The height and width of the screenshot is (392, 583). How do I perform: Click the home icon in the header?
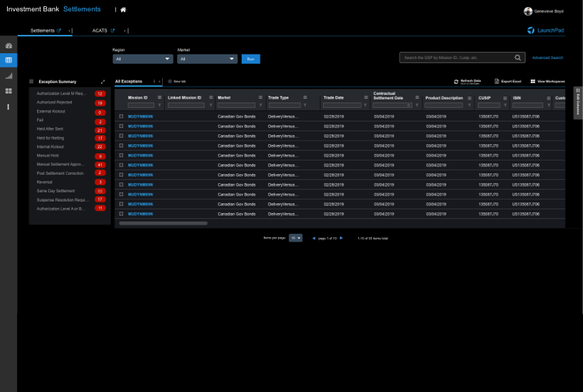click(123, 10)
